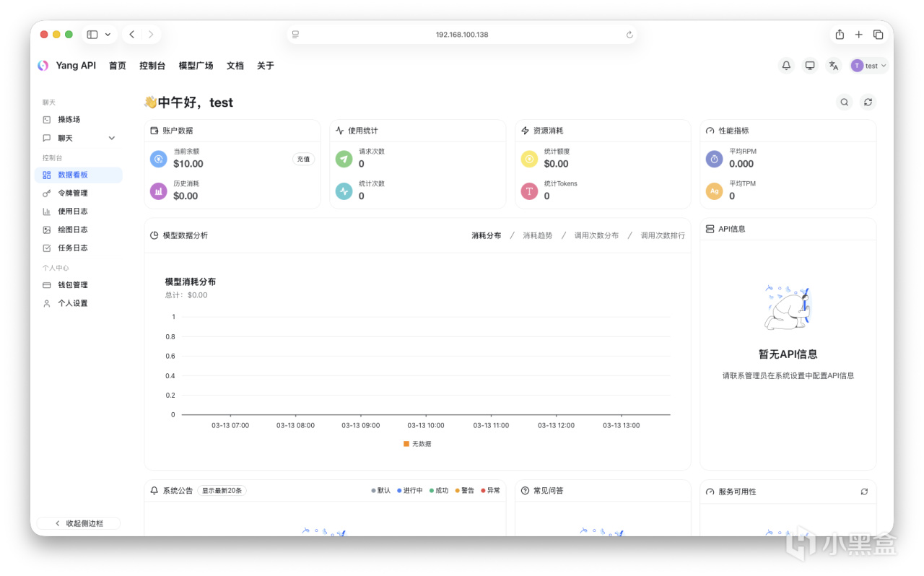Image resolution: width=924 pixels, height=576 pixels.
Task: Select 数据看板 in the sidebar
Action: tap(79, 175)
